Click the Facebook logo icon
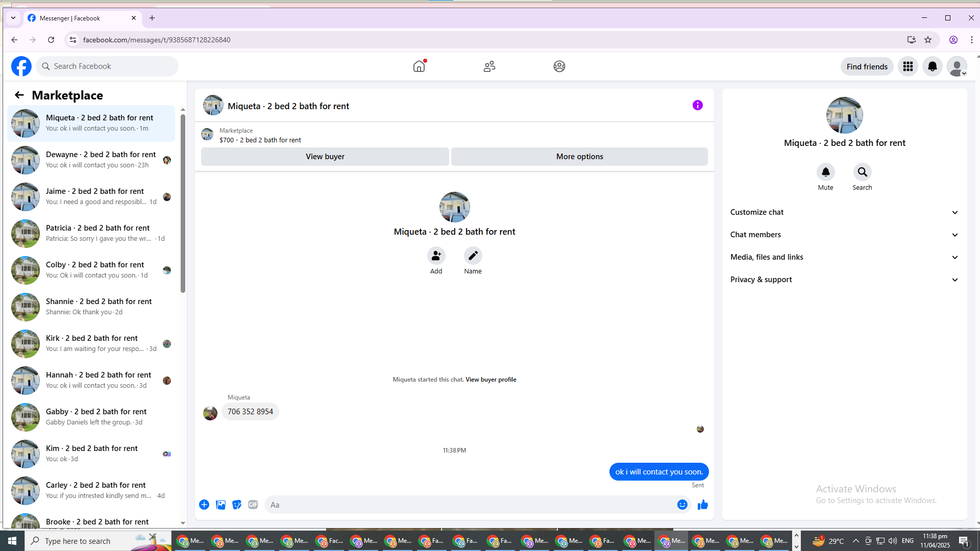 pyautogui.click(x=21, y=66)
